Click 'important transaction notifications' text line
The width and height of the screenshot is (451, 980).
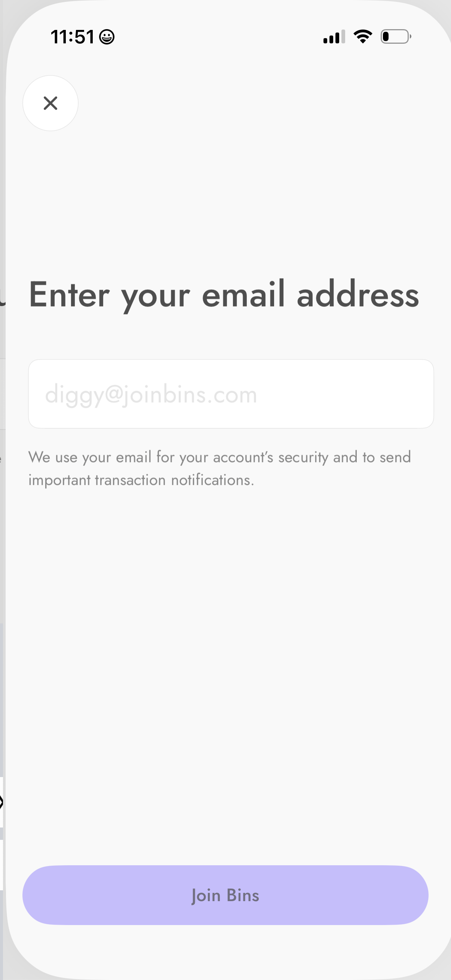click(x=141, y=480)
